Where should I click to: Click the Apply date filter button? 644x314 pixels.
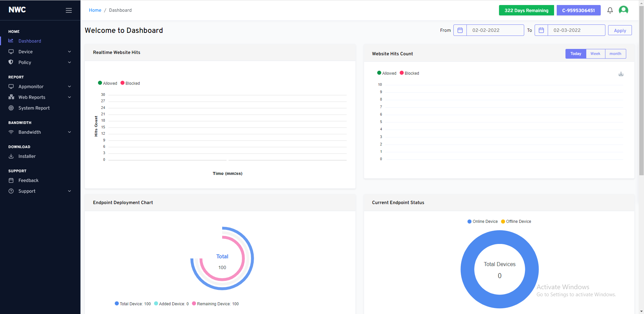point(620,30)
